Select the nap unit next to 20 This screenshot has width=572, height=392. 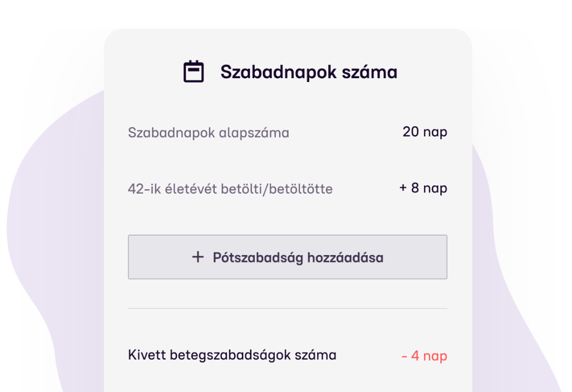[x=435, y=132]
